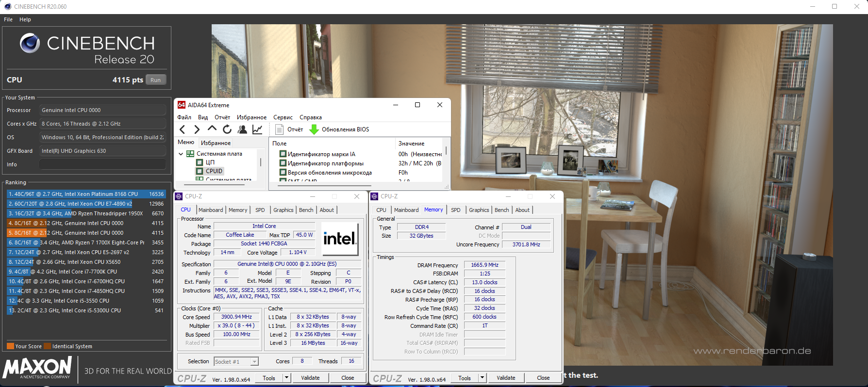Refresh the AIDA64 page
The height and width of the screenshot is (387, 868).
[227, 129]
